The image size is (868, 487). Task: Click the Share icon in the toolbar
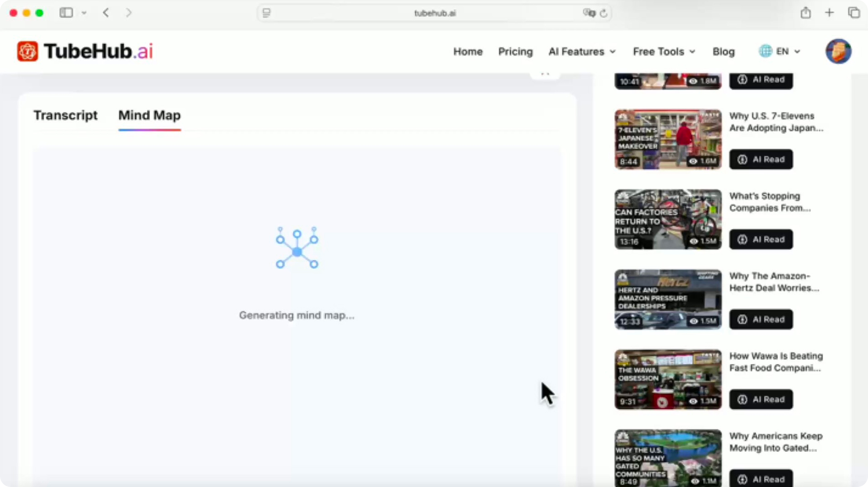coord(806,13)
